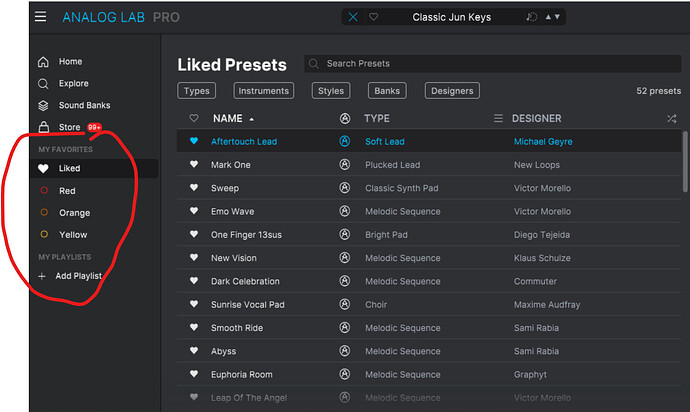This screenshot has width=690, height=412.
Task: Click the Arturia logo column header icon
Action: pyautogui.click(x=345, y=118)
